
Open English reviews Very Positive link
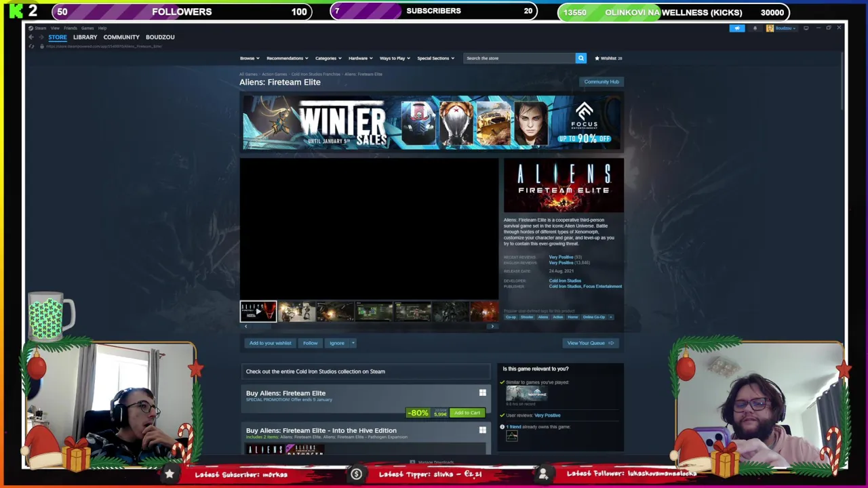(561, 262)
